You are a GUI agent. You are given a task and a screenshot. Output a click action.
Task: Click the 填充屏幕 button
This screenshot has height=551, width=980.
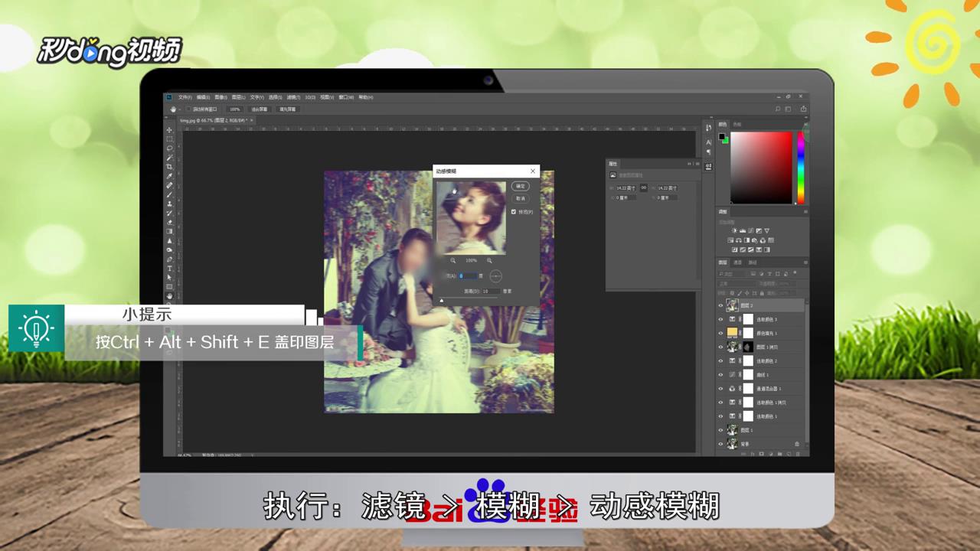[288, 109]
